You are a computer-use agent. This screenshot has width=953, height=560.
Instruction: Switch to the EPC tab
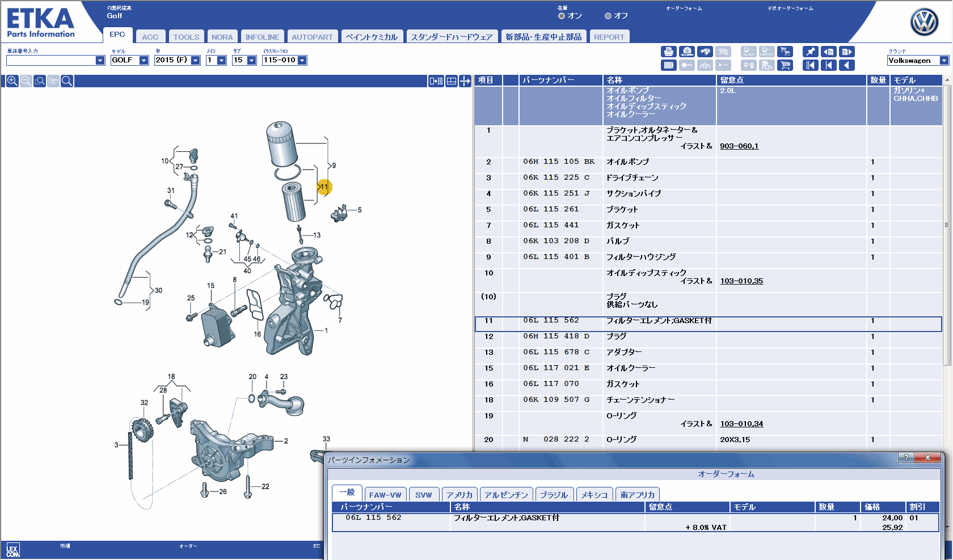(x=117, y=35)
